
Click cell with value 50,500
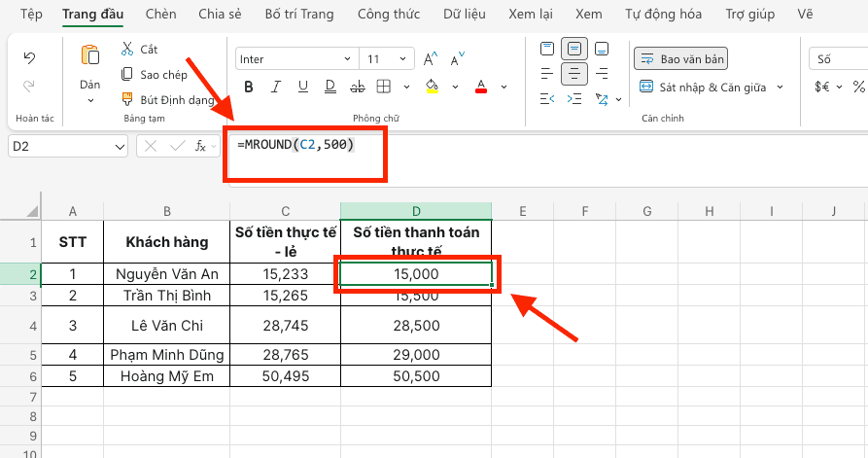click(416, 376)
